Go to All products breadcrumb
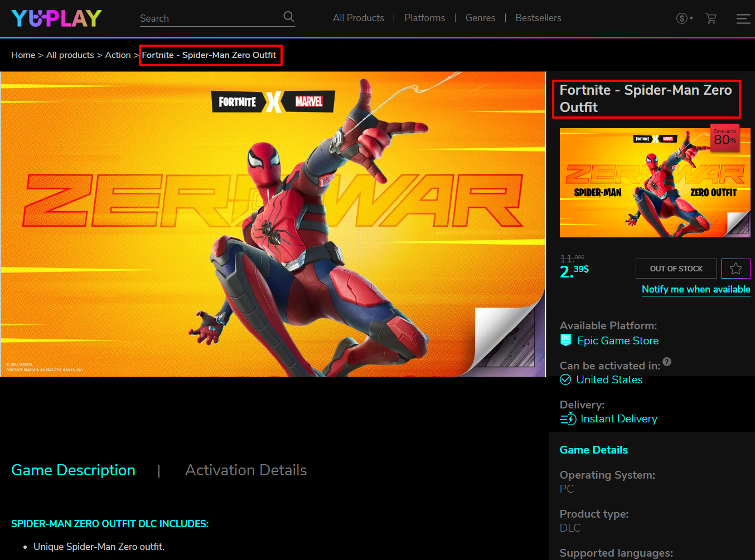The image size is (755, 560). [70, 55]
